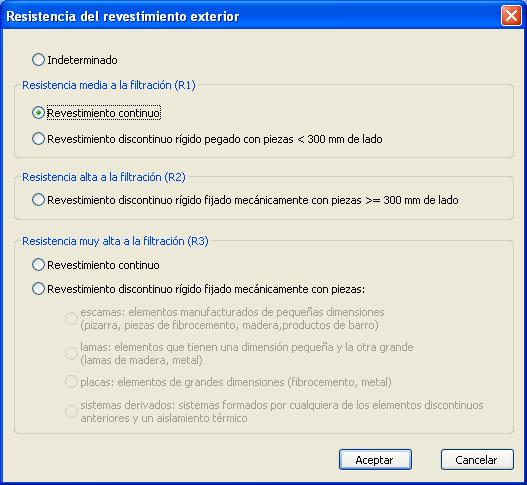Viewport: 527px width, 485px height.
Task: Click the Resistencia alta a la filtración (R2) heading
Action: pos(104,177)
